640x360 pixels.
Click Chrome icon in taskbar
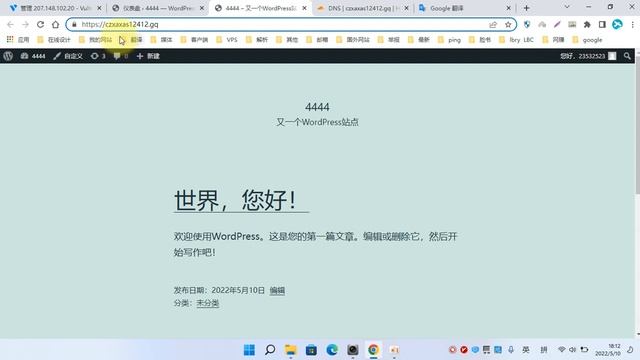tap(373, 350)
